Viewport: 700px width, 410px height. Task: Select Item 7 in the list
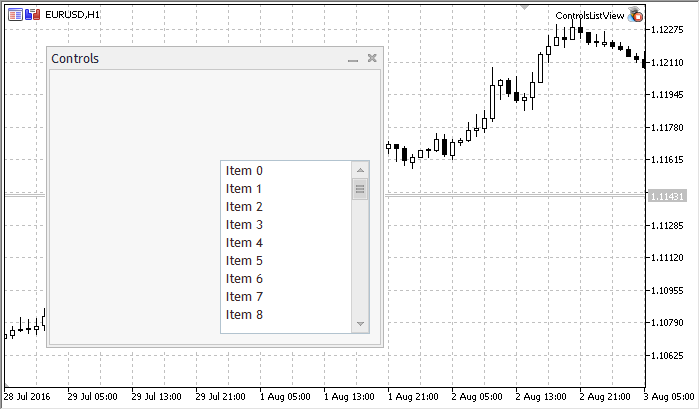[x=244, y=297]
